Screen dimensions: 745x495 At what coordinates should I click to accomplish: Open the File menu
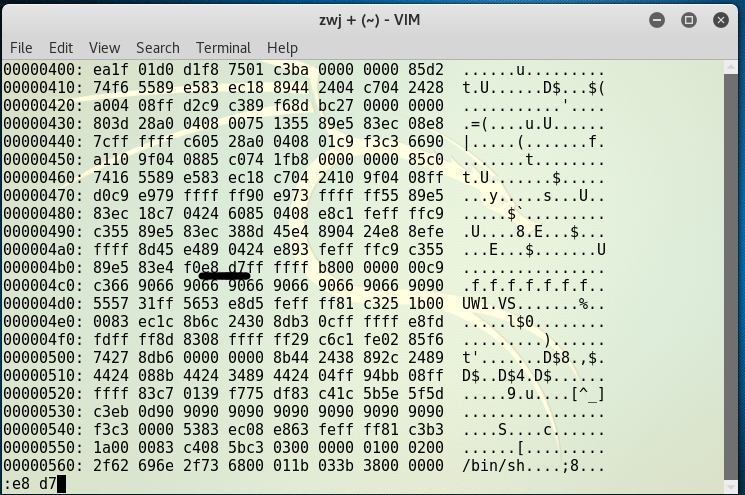[x=21, y=48]
